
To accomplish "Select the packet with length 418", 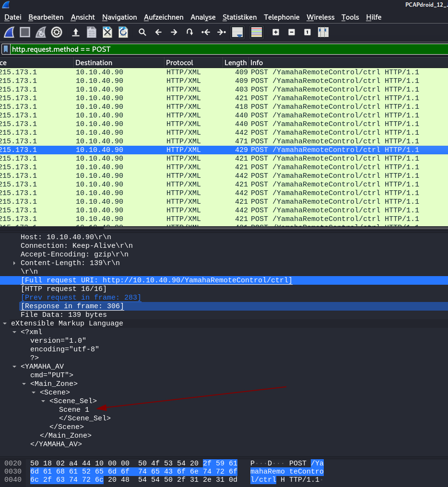I will click(x=224, y=106).
